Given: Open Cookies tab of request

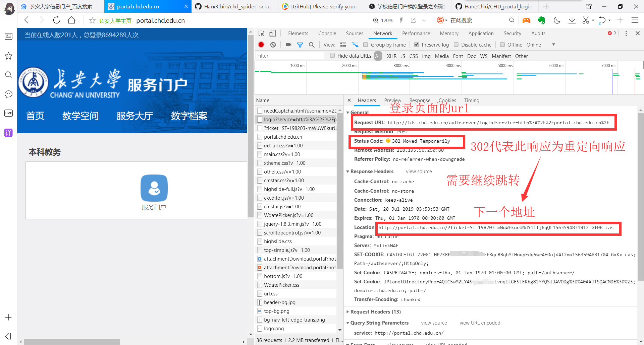Looking at the screenshot, I should 447,100.
